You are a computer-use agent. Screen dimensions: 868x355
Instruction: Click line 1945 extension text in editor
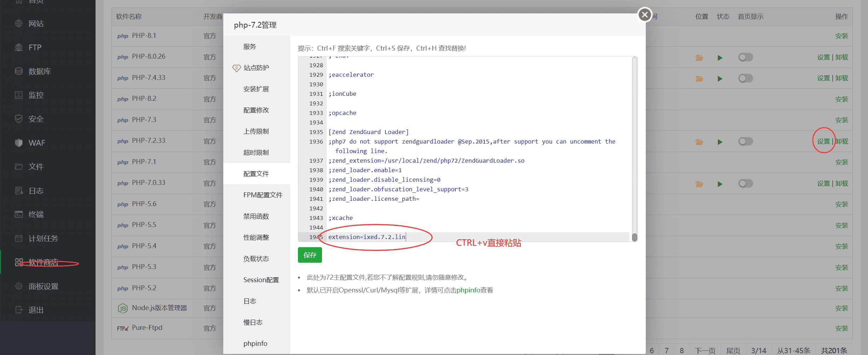(367, 237)
